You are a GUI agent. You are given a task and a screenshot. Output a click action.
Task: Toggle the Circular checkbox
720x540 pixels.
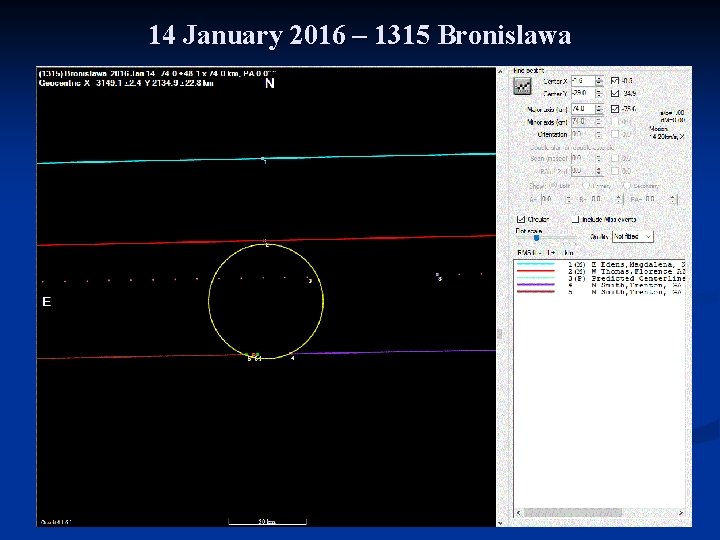click(x=521, y=219)
